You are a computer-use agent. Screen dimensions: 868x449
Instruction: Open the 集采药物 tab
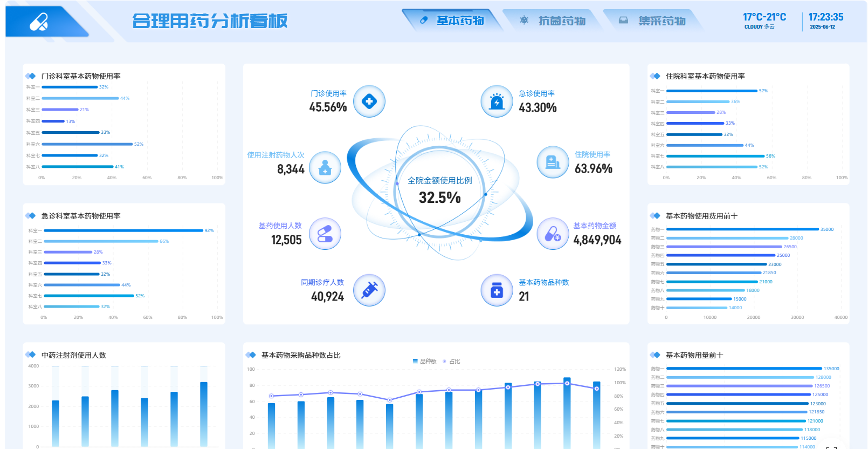[654, 21]
